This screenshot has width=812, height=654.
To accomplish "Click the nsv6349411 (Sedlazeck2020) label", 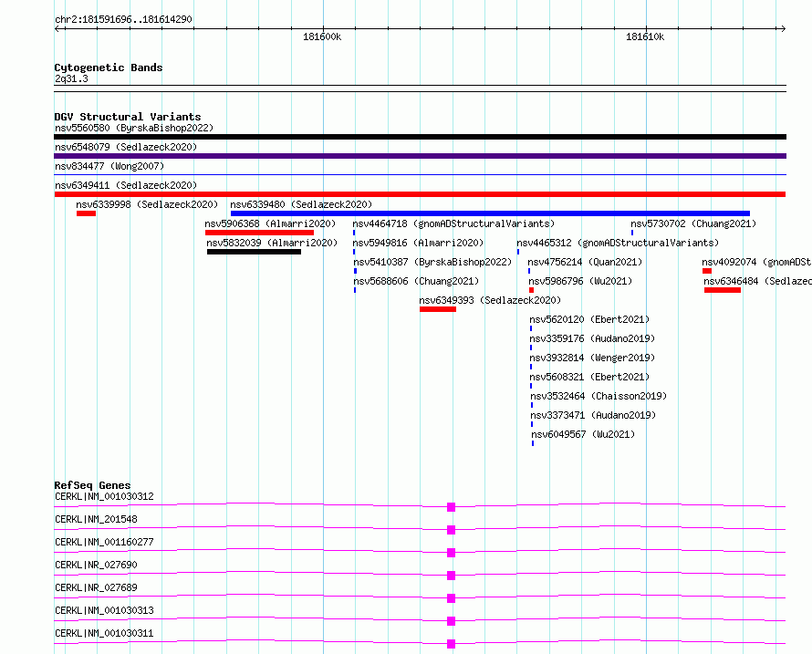I will tap(126, 185).
